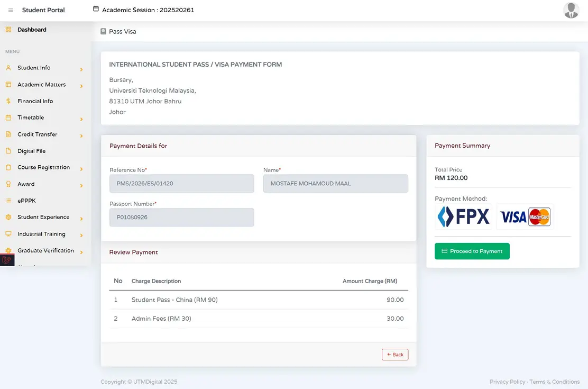The image size is (588, 389).
Task: Click the Dashboard grid icon
Action: (x=8, y=29)
